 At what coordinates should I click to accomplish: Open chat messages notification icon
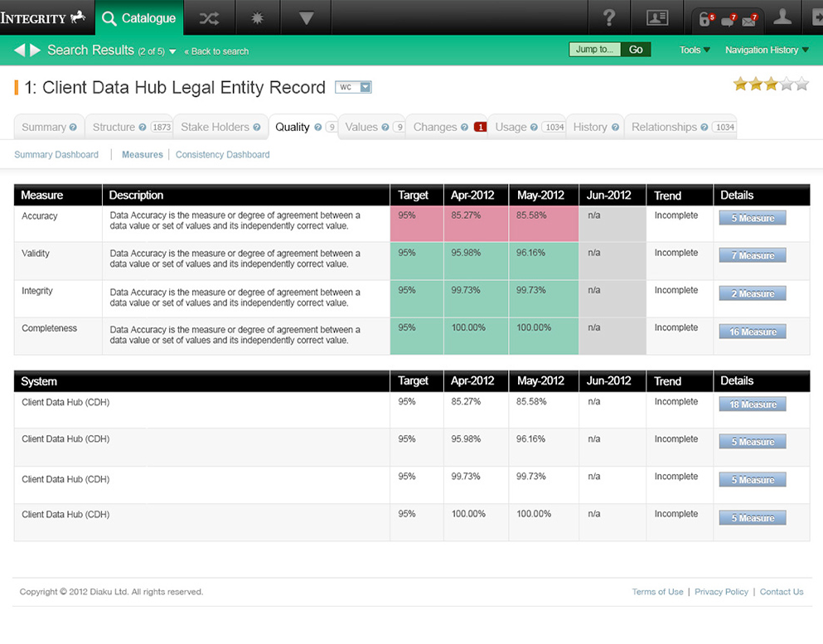pyautogui.click(x=729, y=20)
